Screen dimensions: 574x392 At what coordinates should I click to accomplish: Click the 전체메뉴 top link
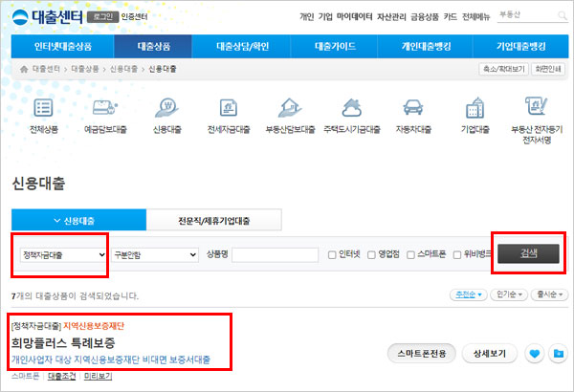(x=475, y=17)
